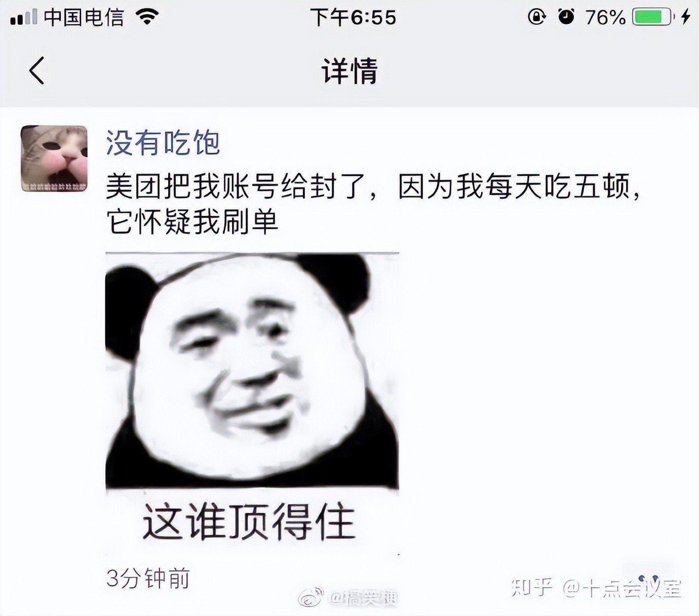Tap the 下午6:55 clock

coord(353,17)
